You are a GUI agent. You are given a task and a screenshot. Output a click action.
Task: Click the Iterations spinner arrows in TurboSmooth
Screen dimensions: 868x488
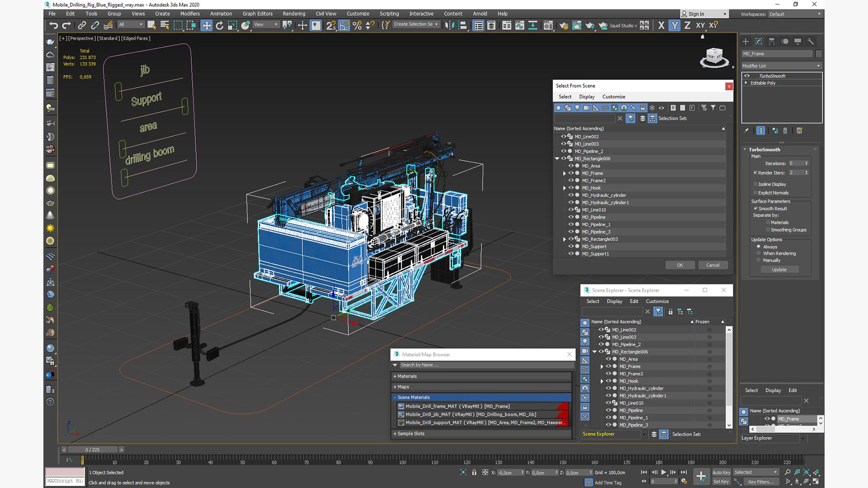pos(807,163)
